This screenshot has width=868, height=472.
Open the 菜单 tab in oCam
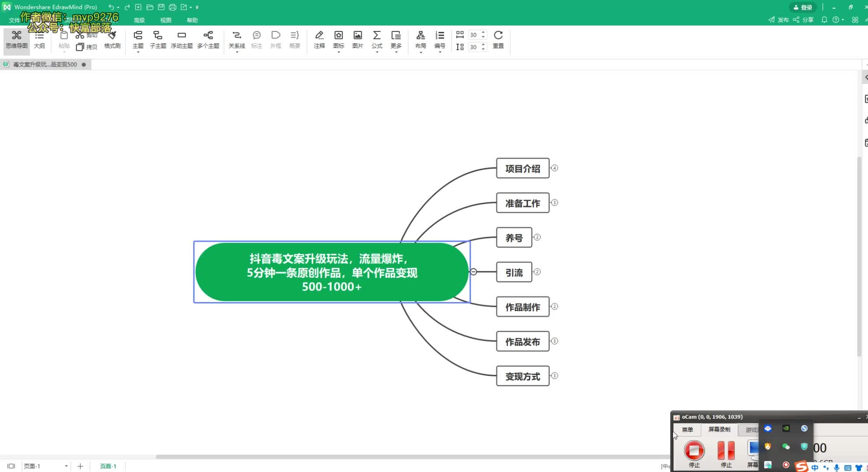click(x=687, y=430)
